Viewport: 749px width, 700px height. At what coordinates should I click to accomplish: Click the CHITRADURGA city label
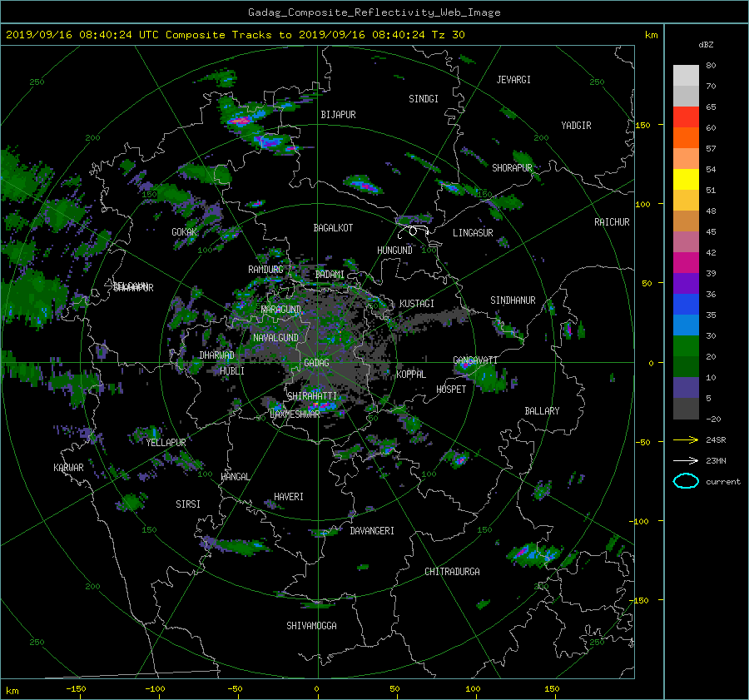(452, 572)
